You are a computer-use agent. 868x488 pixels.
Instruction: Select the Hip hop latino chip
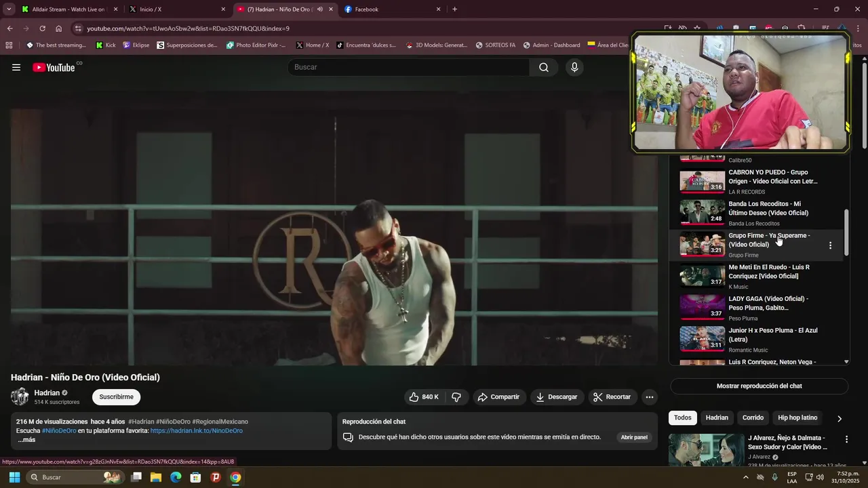tap(797, 418)
